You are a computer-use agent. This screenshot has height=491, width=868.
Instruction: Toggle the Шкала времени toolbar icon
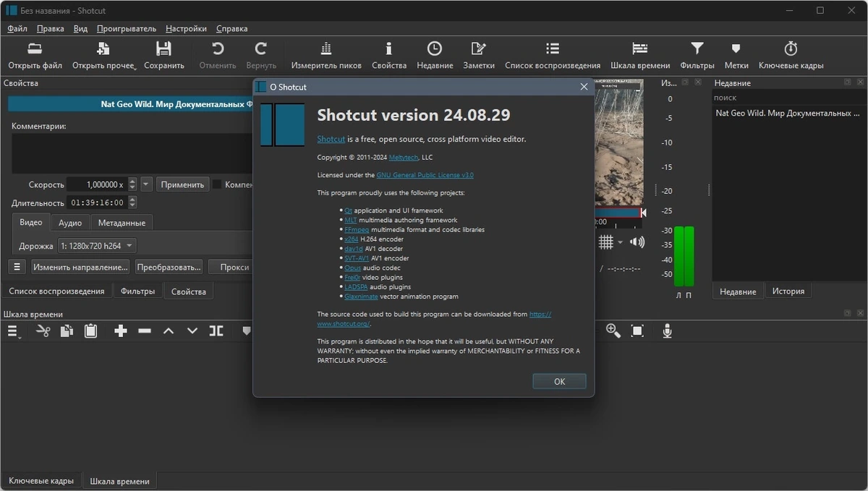(x=640, y=49)
